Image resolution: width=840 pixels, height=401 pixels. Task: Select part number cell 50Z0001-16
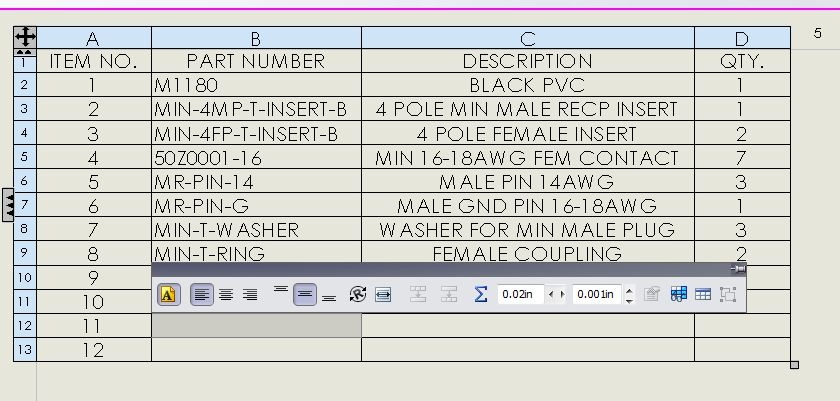[256, 157]
